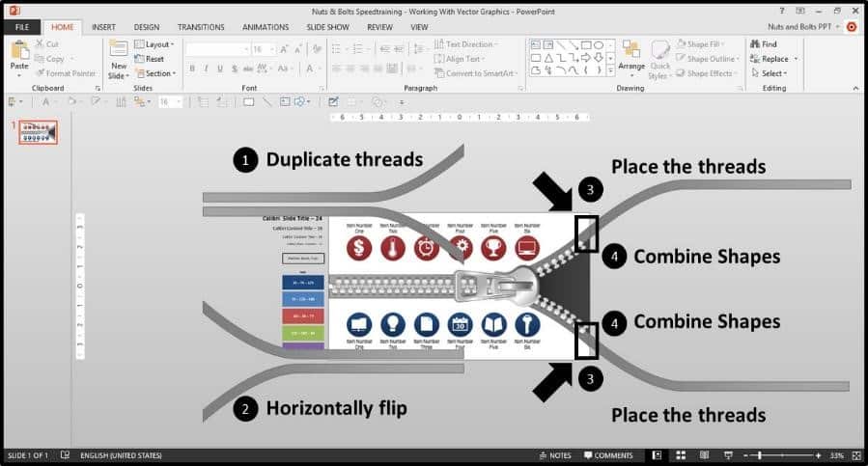Toggle numbered list

[x=360, y=49]
